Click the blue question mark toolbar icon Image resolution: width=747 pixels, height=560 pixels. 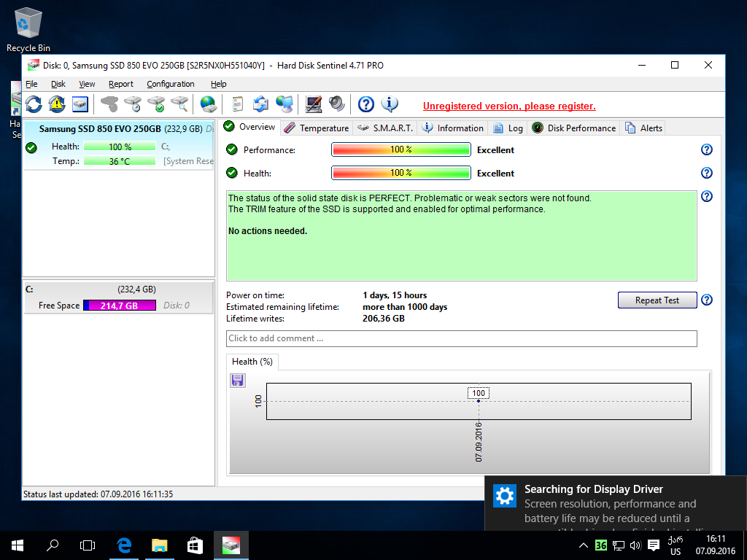pyautogui.click(x=366, y=104)
